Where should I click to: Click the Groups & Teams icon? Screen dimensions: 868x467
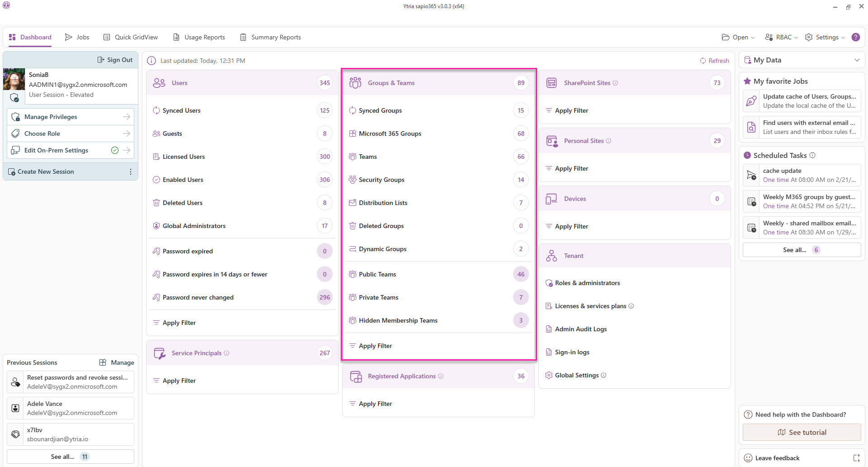(355, 82)
